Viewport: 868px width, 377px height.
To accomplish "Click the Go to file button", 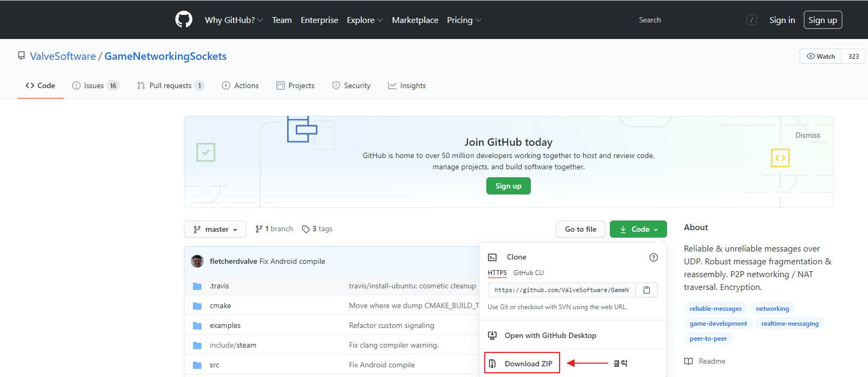I will 580,229.
